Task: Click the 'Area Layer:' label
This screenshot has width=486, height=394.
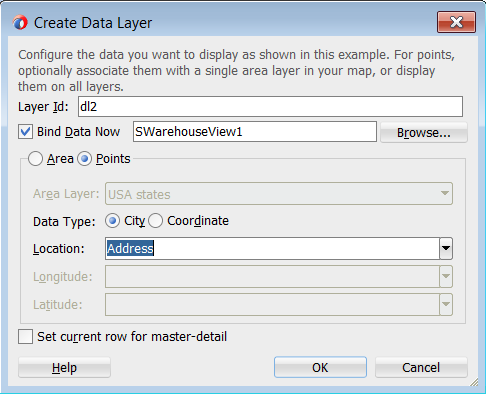Action: [x=66, y=194]
